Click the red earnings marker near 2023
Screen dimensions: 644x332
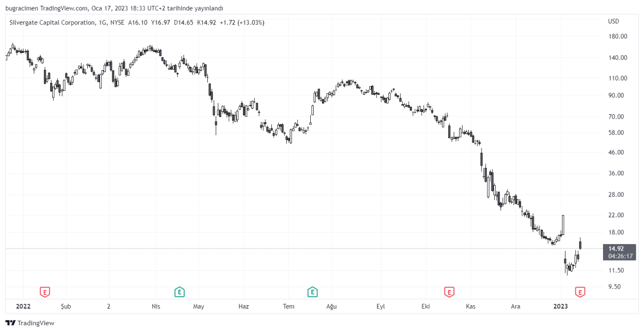pyautogui.click(x=580, y=292)
